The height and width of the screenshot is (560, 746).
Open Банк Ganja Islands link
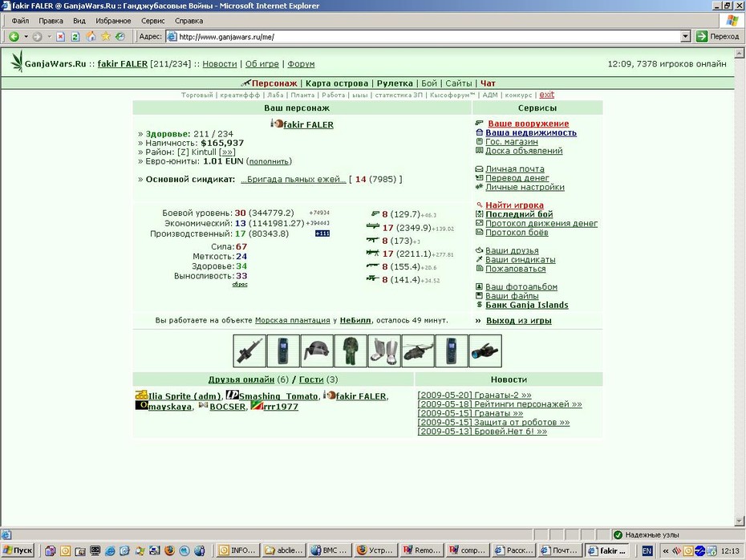pyautogui.click(x=527, y=305)
